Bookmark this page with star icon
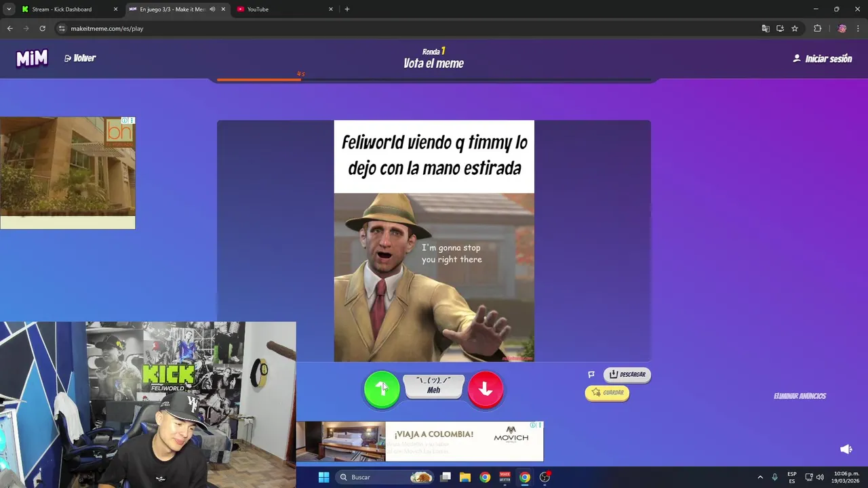868x488 pixels. tap(795, 28)
